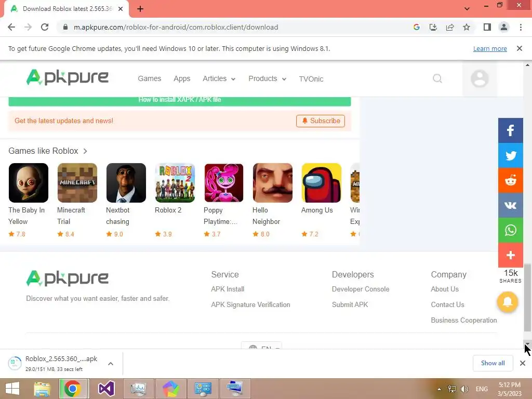Click the browser back arrow

click(x=11, y=27)
